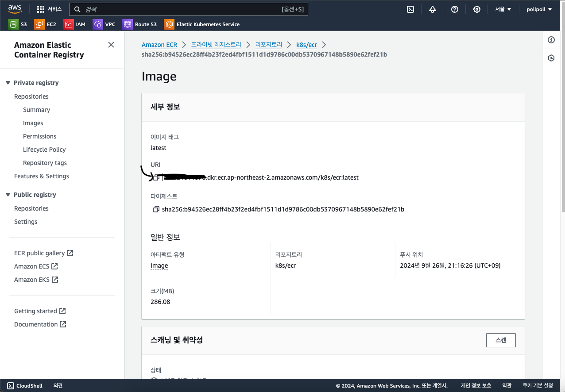Select Summary in the sidebar
This screenshot has height=392, width=565.
coord(36,110)
